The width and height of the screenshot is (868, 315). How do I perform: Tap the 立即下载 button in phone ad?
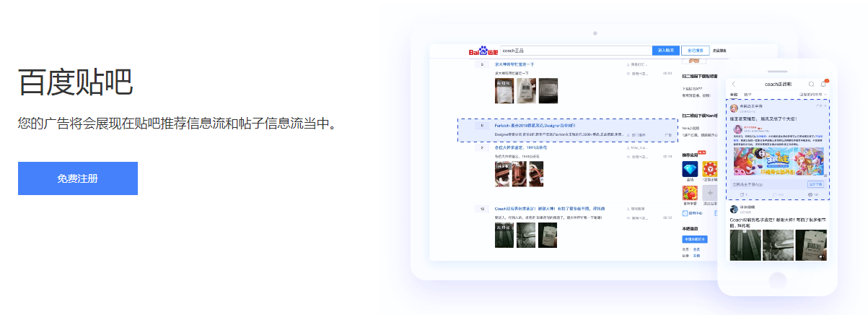[x=815, y=184]
